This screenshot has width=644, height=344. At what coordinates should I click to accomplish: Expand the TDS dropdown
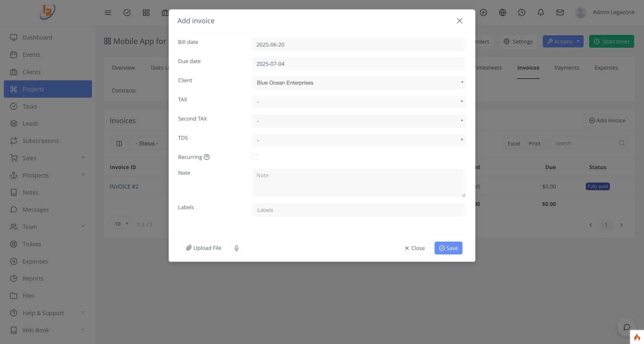pyautogui.click(x=359, y=140)
